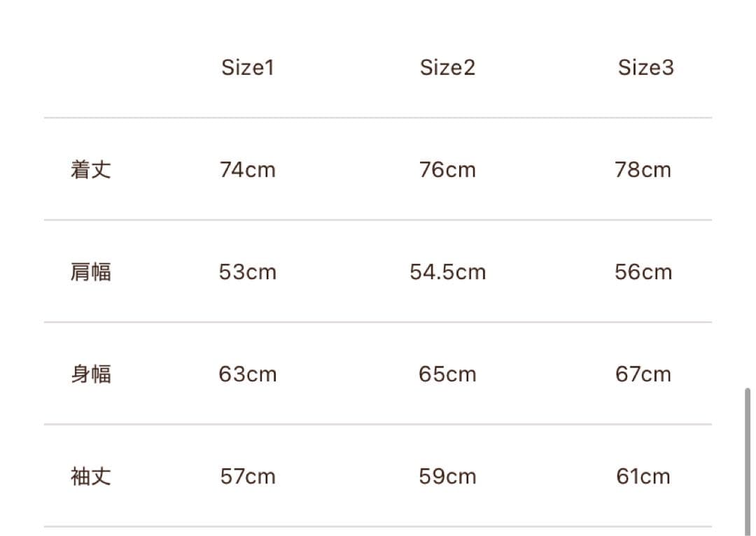
Task: Click the 59cm sleeve length cell
Action: [x=447, y=477]
